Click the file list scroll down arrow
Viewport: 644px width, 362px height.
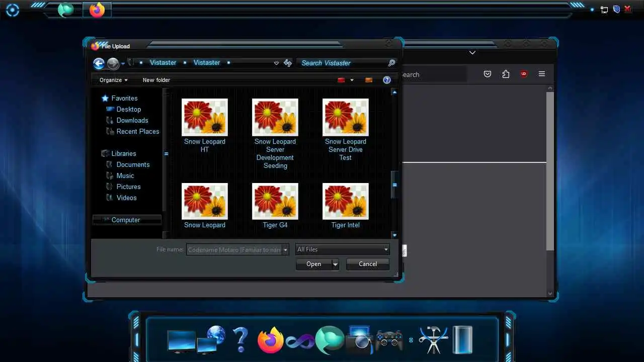394,235
